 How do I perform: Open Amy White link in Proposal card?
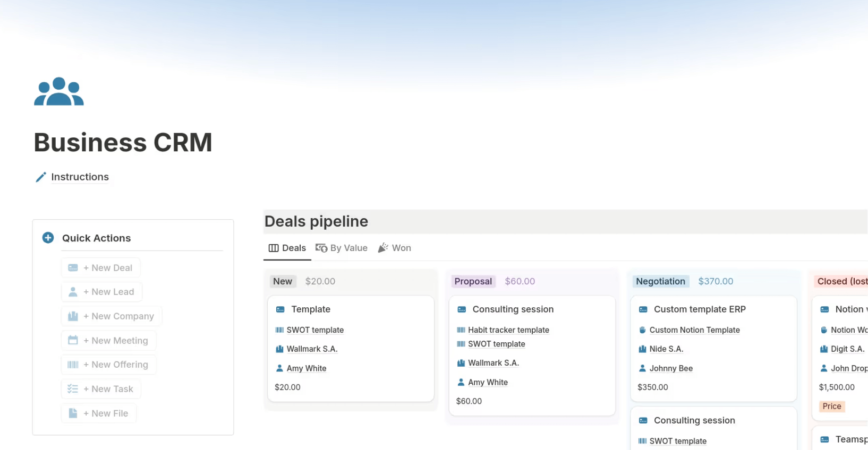(488, 382)
